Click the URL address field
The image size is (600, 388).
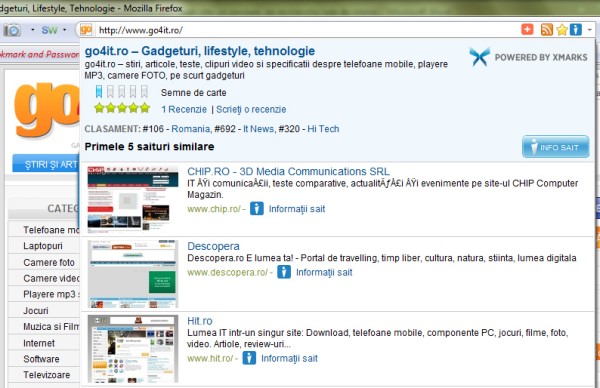tap(306, 30)
